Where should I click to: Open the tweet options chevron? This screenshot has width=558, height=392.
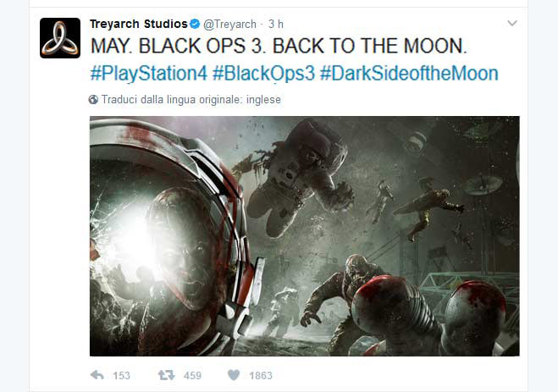512,24
